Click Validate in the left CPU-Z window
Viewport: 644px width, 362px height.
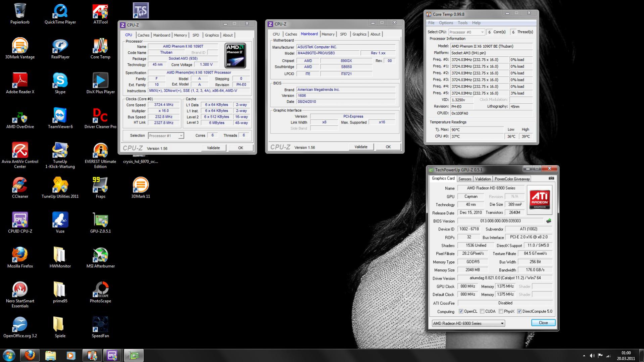(213, 148)
